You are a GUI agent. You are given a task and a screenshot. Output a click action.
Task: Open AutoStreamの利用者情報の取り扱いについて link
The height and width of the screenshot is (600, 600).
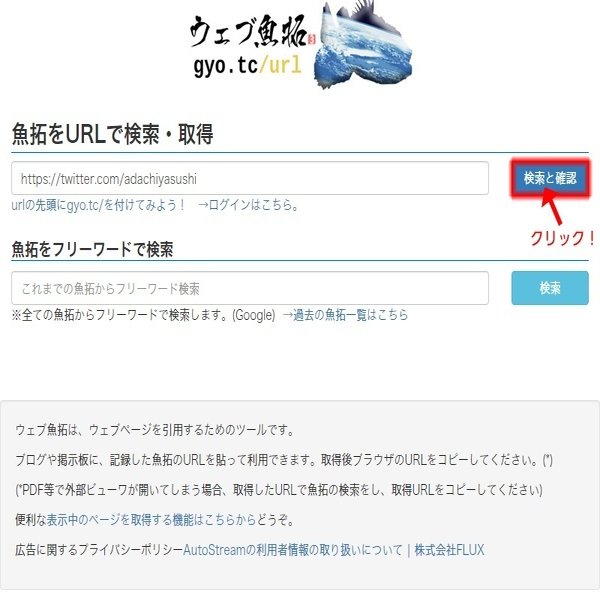click(x=293, y=550)
